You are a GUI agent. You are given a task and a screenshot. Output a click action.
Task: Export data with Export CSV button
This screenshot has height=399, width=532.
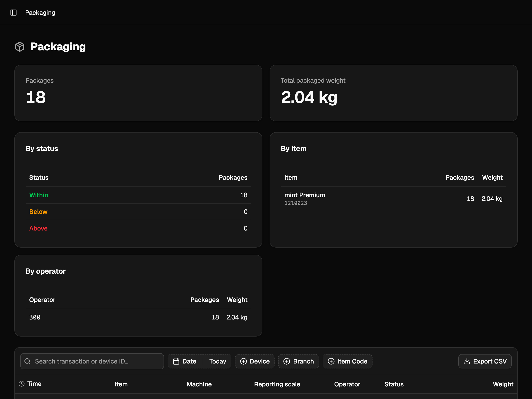[x=485, y=361]
